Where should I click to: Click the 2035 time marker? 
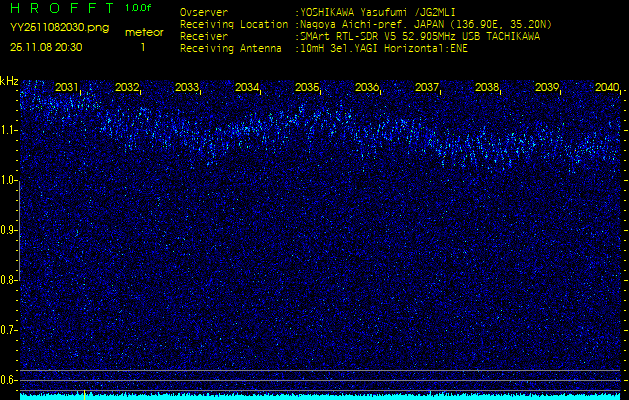307,88
